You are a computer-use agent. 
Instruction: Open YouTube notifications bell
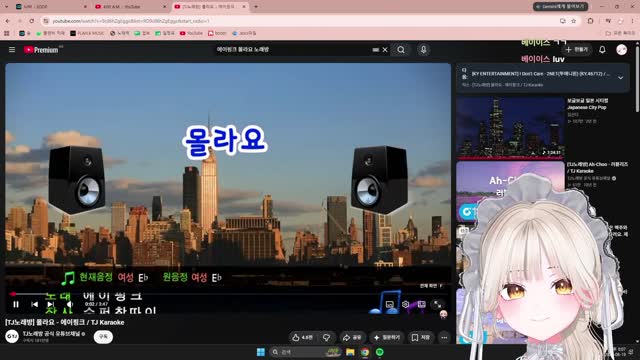[x=602, y=49]
